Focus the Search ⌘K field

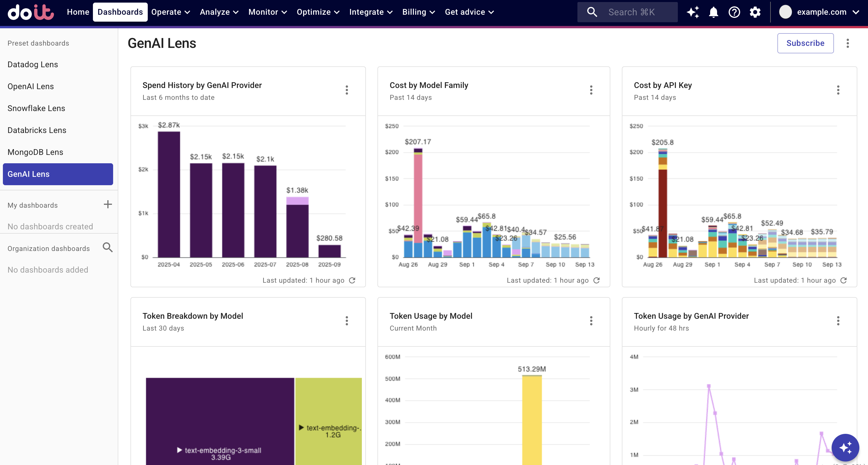point(627,12)
